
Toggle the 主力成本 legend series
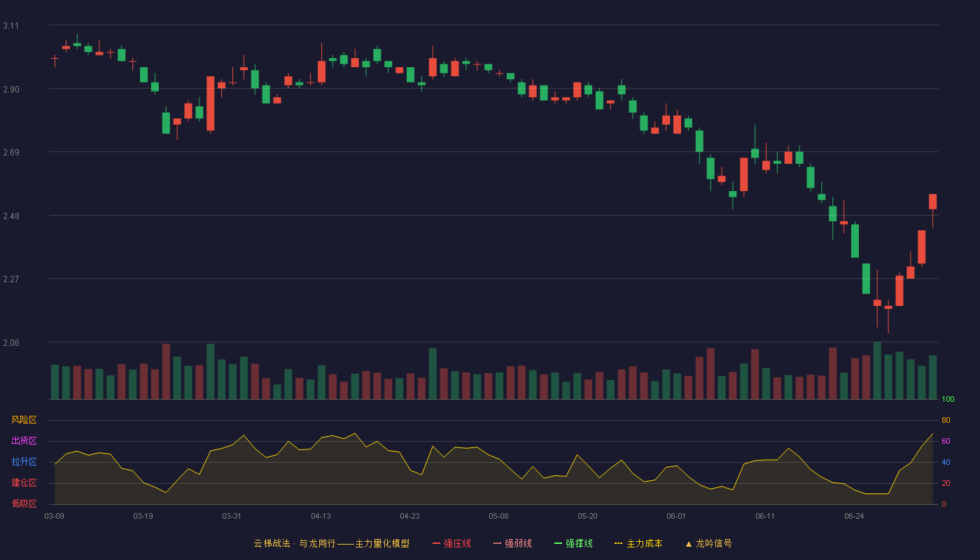pyautogui.click(x=638, y=543)
